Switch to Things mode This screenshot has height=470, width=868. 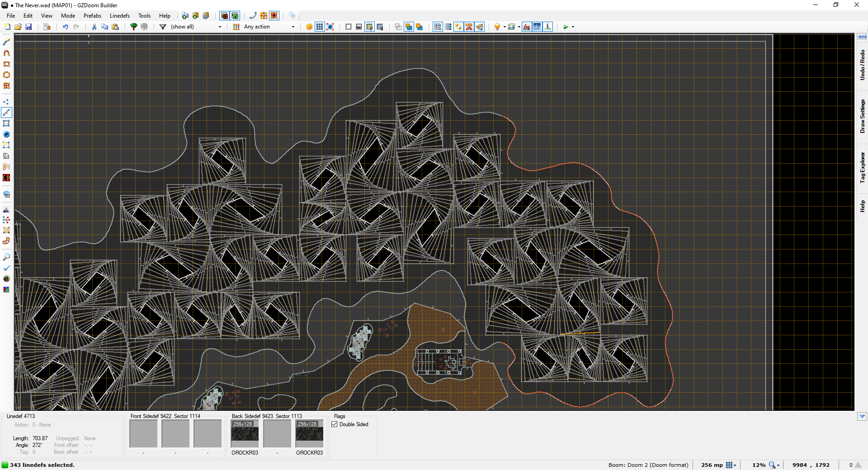(x=6, y=134)
